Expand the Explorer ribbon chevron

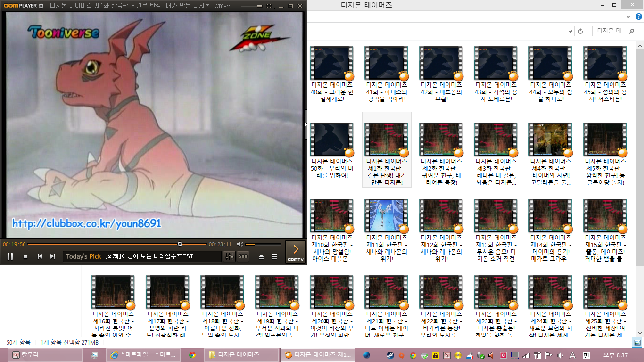coord(629,16)
